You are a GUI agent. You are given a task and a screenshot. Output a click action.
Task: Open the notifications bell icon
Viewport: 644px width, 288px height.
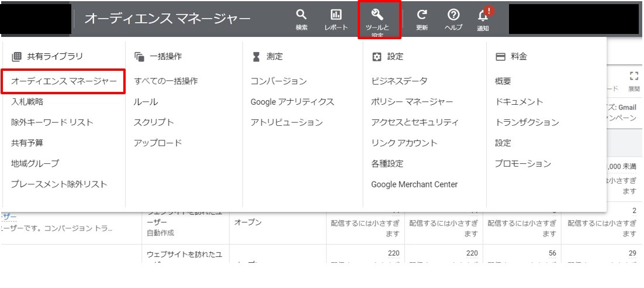click(x=483, y=16)
